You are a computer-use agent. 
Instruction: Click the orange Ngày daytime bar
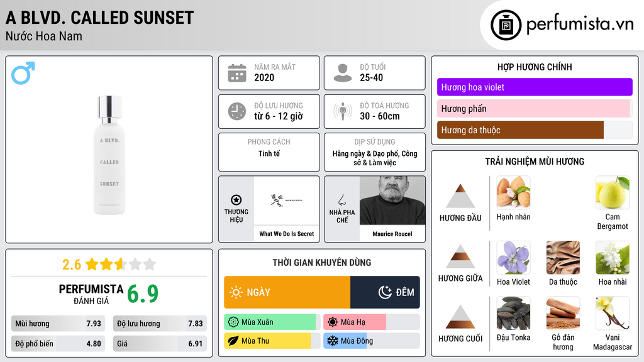(x=287, y=292)
